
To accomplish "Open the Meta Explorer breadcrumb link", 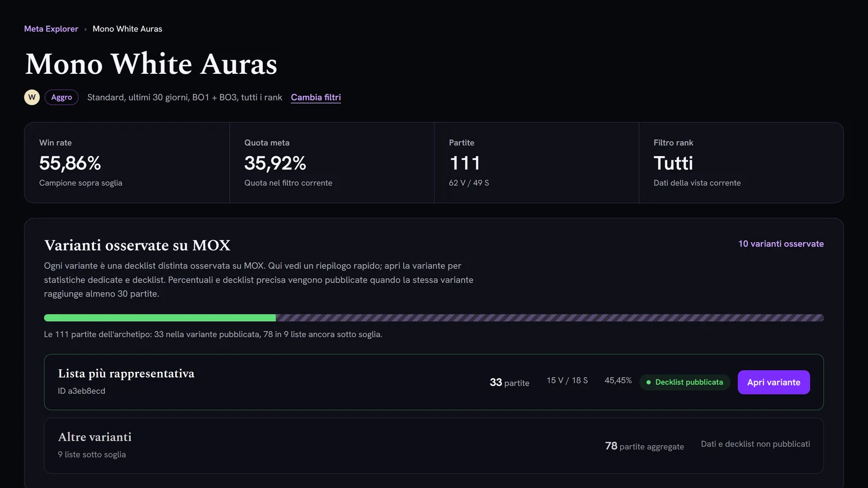I will click(51, 29).
